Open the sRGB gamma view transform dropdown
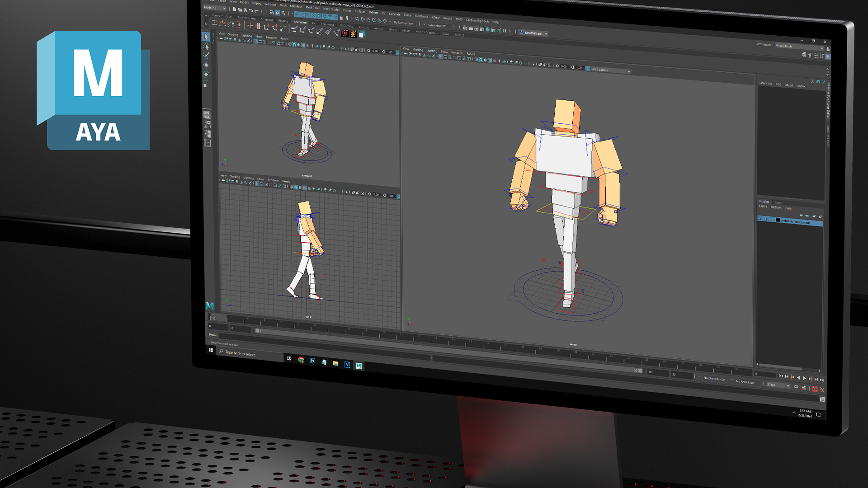Image resolution: width=868 pixels, height=488 pixels. [610, 70]
